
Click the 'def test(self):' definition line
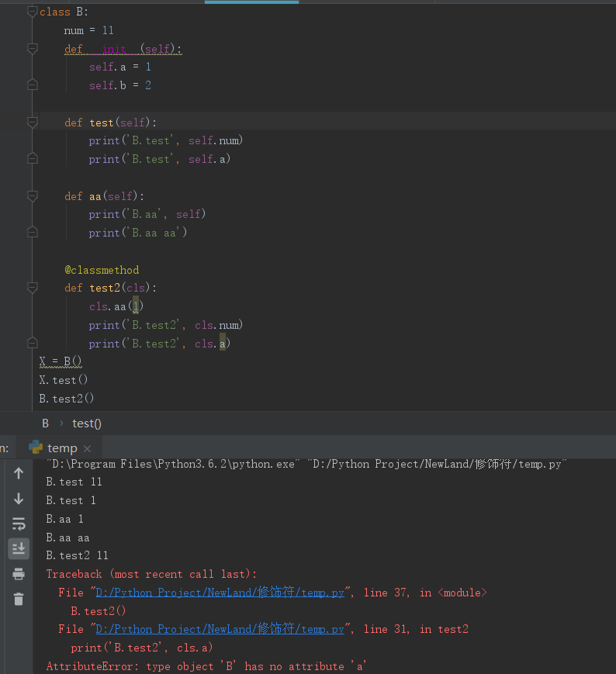pos(110,123)
